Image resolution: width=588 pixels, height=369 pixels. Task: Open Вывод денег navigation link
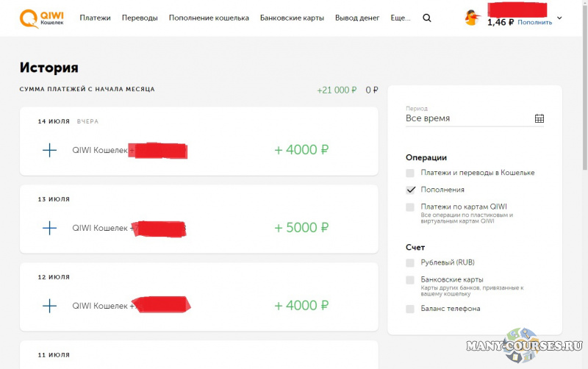356,18
